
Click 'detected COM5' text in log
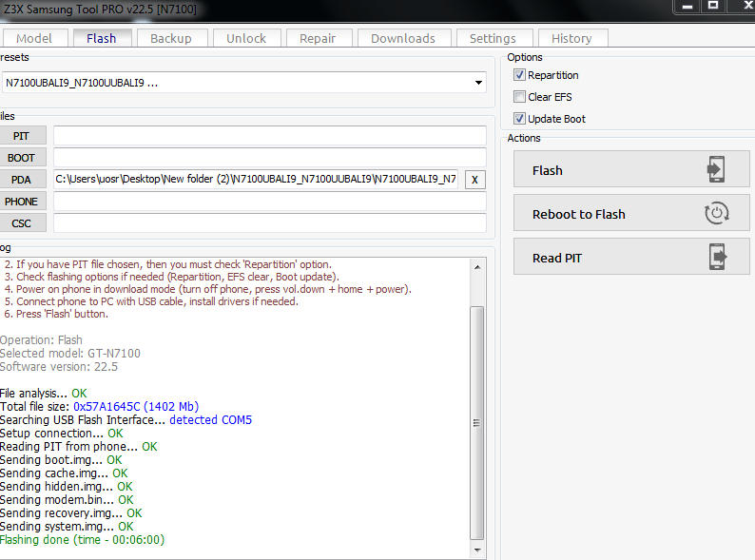click(210, 420)
